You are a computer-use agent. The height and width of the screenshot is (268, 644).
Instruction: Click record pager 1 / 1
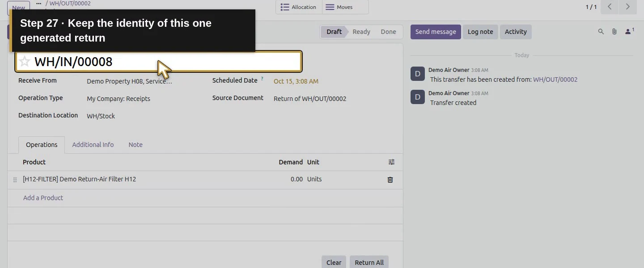591,7
